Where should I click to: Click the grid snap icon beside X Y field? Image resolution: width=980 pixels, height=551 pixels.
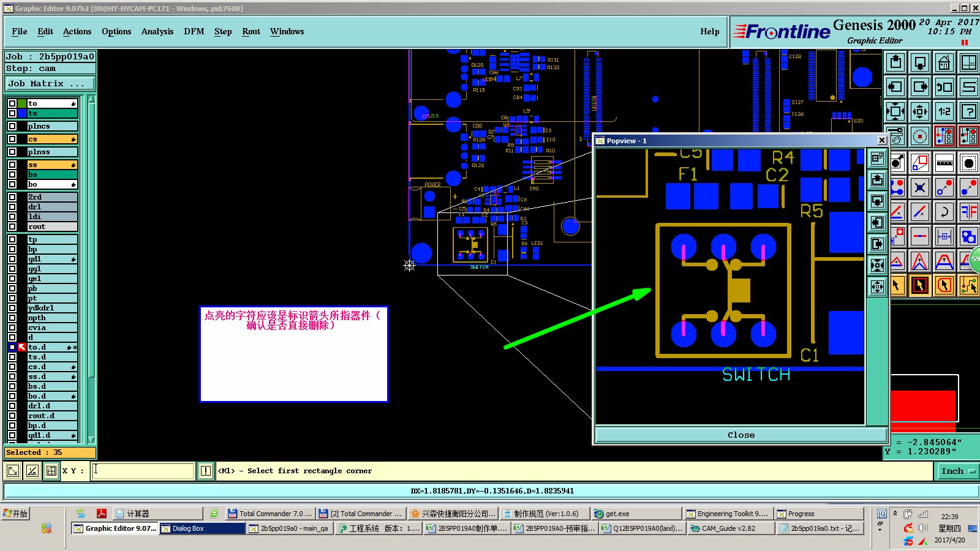tap(51, 471)
